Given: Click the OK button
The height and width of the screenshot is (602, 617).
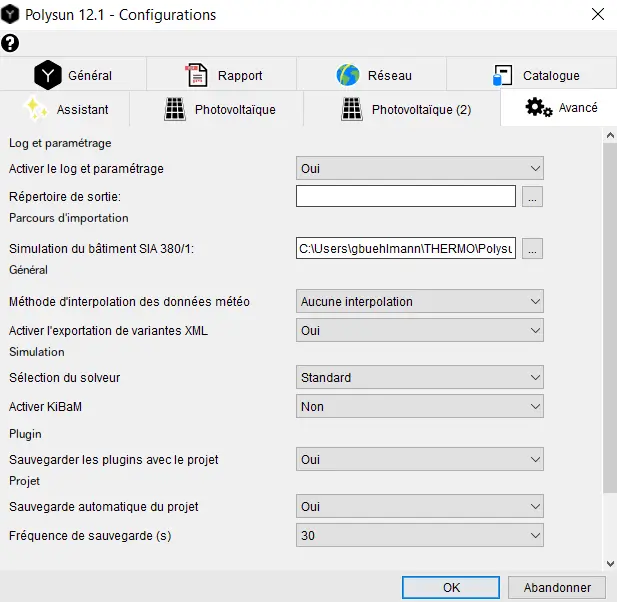Looking at the screenshot, I should pos(451,587).
